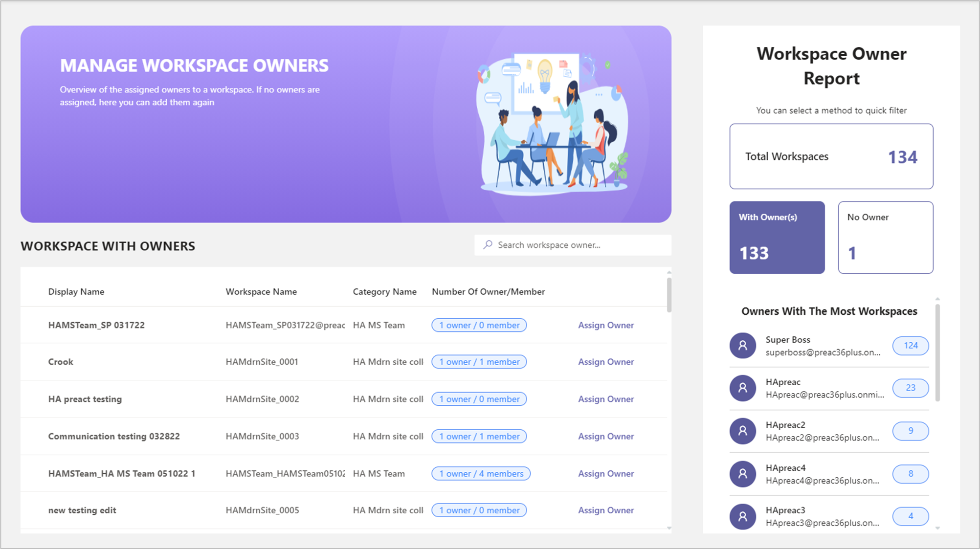Filter by No Owner card

885,238
